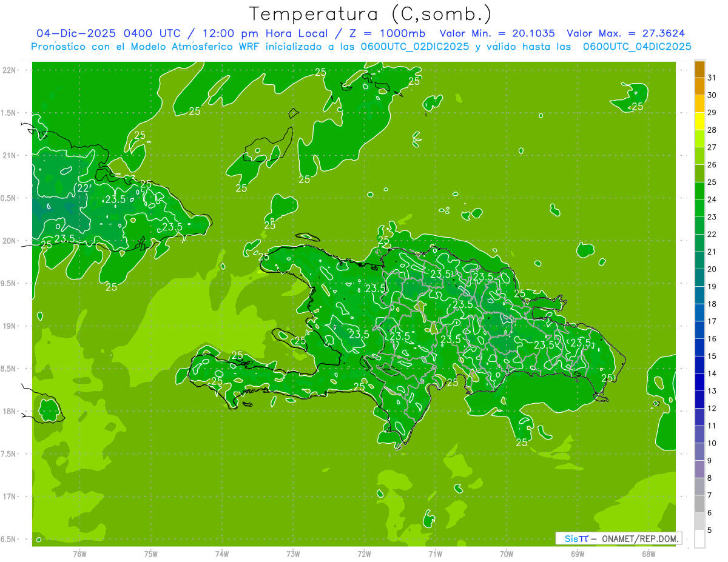Click the legend value 16

(x=712, y=339)
